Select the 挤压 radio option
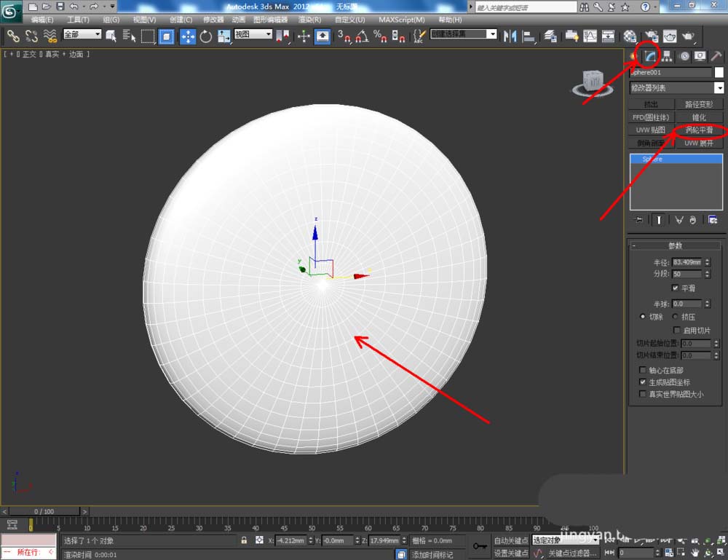 coord(675,317)
